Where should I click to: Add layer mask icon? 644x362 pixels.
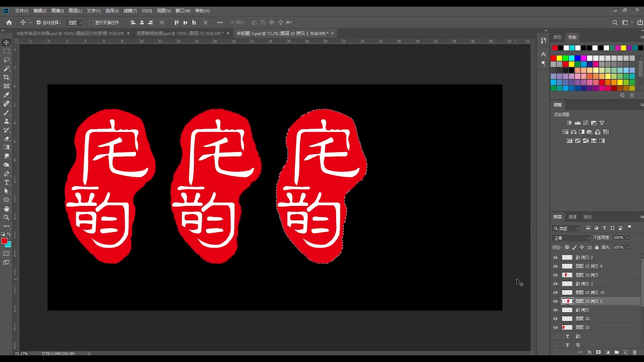tap(598, 352)
